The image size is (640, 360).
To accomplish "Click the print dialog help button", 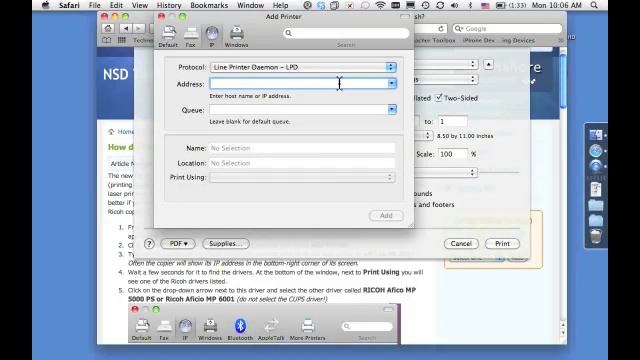I will (x=149, y=244).
